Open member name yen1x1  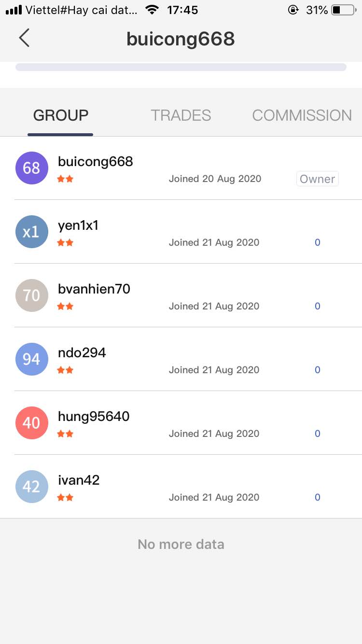(x=78, y=225)
